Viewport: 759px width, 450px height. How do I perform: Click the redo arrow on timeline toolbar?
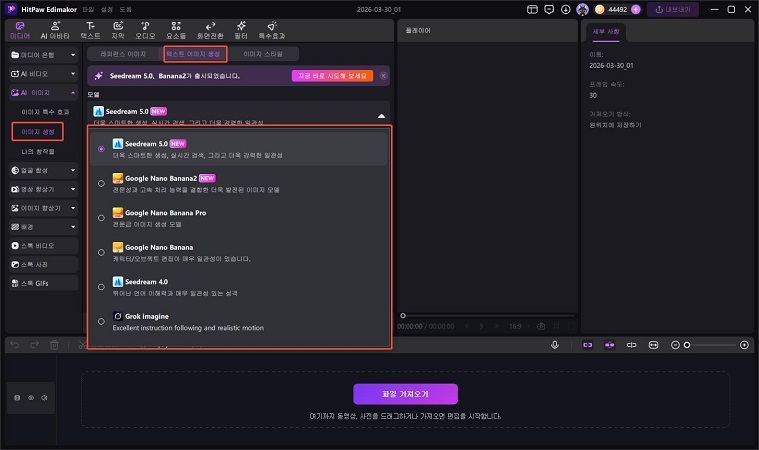tap(34, 345)
